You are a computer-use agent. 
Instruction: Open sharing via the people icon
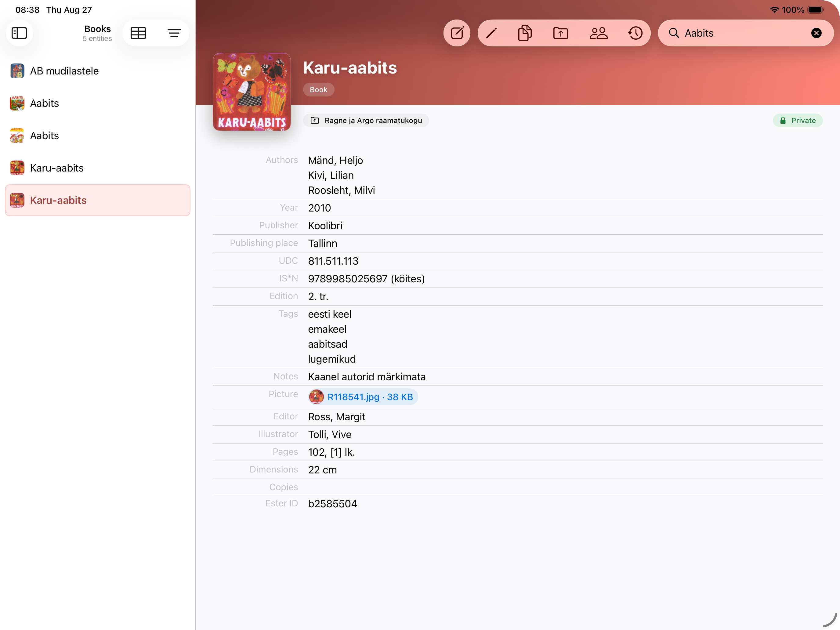[x=599, y=33]
